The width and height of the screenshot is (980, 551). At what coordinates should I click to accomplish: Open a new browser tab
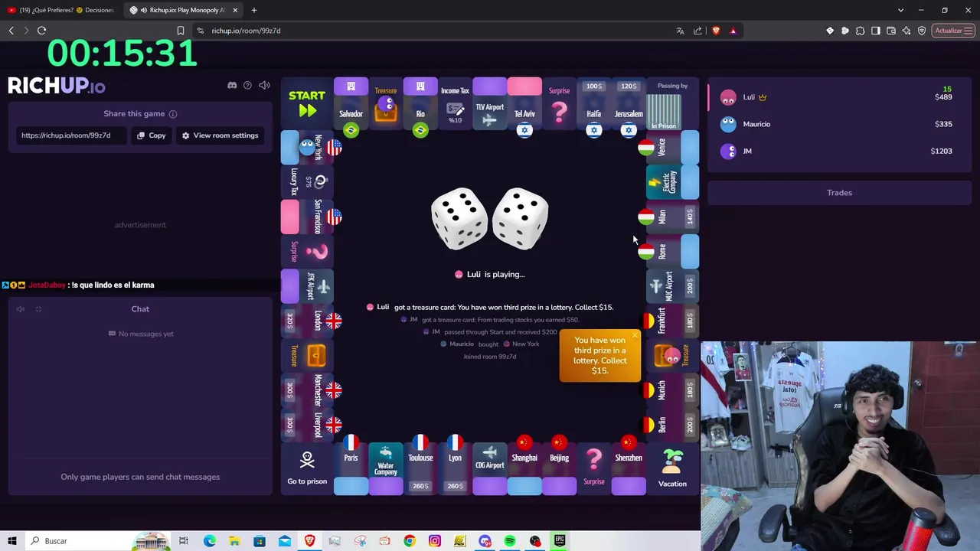tap(254, 10)
